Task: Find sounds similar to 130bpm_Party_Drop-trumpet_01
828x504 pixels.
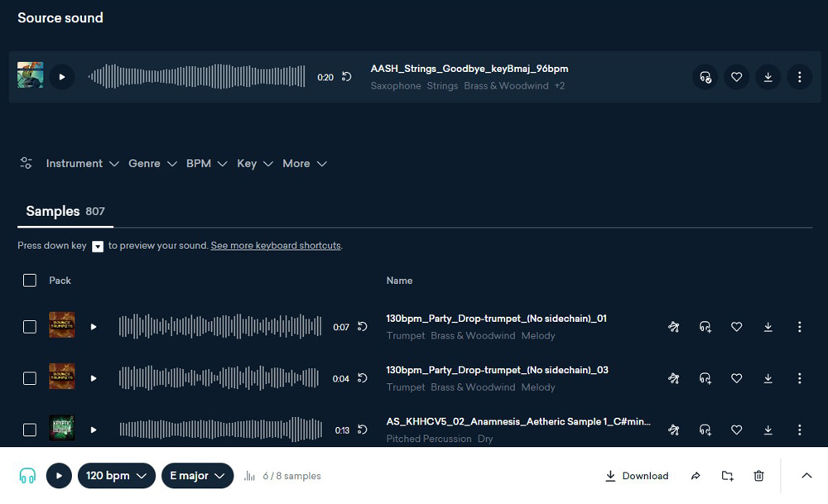Action: click(x=674, y=326)
